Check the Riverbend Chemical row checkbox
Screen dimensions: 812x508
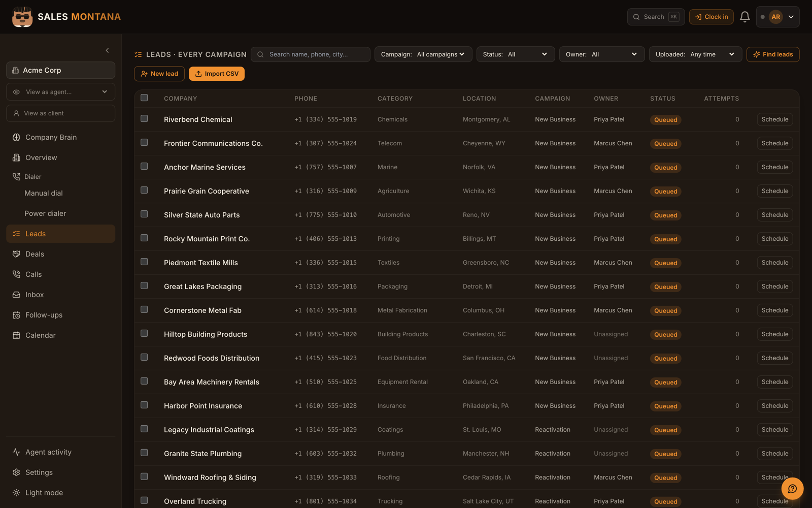pos(144,118)
